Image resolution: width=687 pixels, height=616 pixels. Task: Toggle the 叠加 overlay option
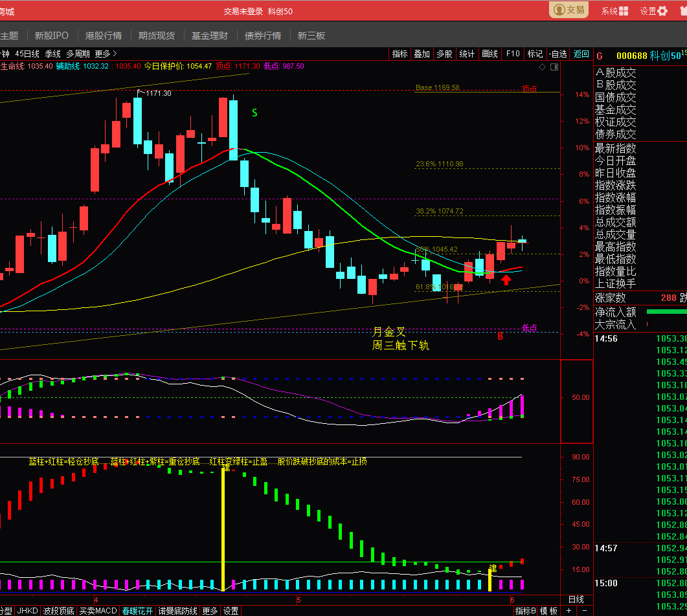[x=422, y=54]
